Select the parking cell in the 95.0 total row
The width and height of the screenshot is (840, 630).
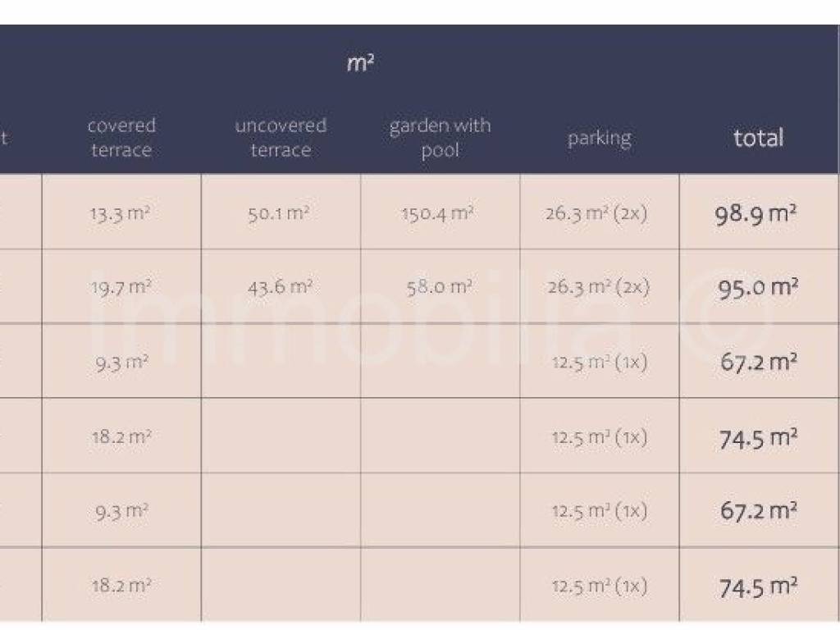[598, 287]
